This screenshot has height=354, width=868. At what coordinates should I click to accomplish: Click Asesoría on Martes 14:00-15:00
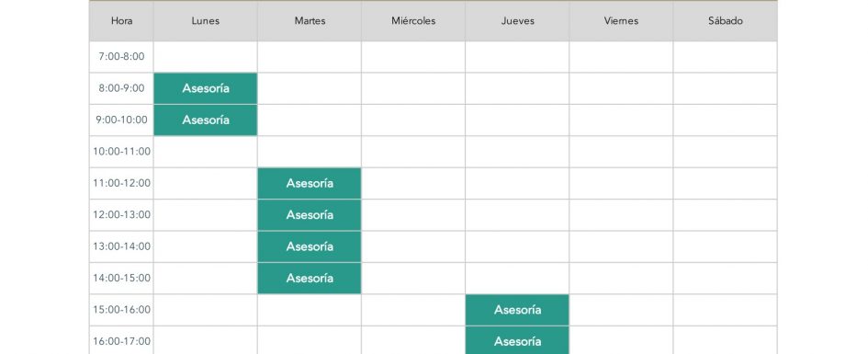tap(310, 278)
